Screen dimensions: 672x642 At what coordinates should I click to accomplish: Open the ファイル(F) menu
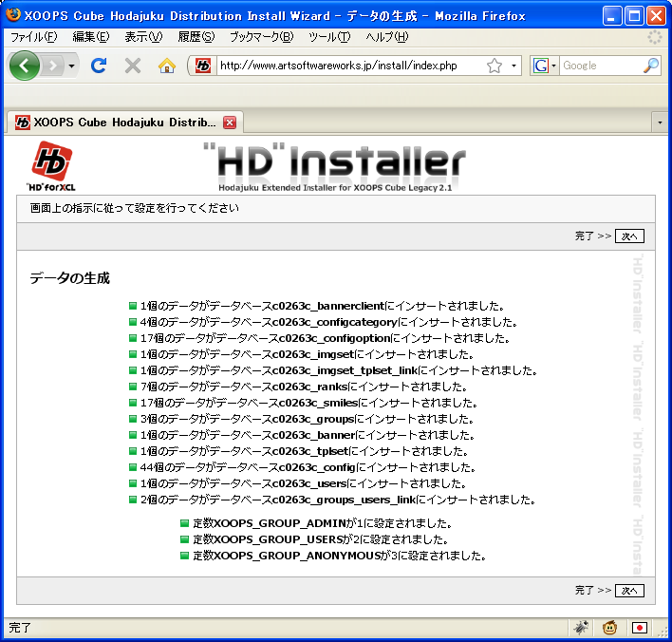pos(33,37)
